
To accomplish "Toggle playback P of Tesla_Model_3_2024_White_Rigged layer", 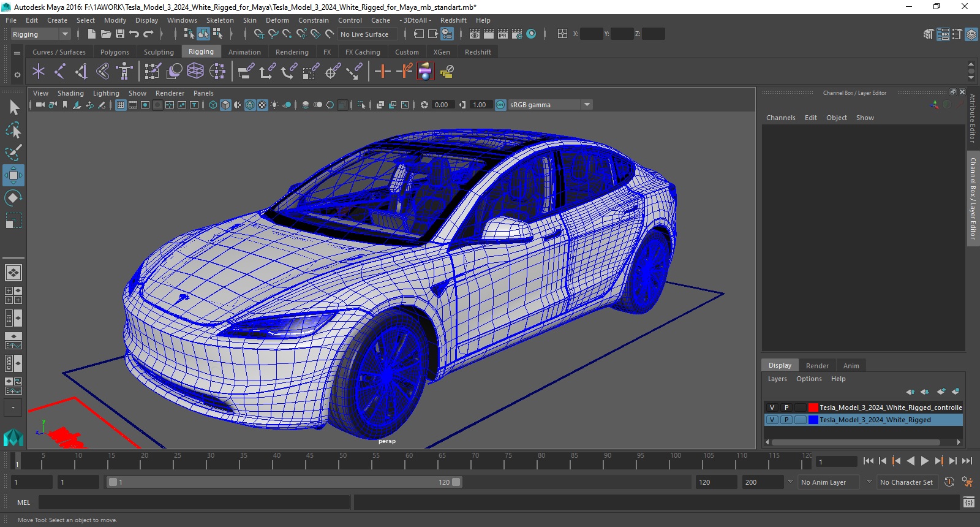I will pos(786,420).
